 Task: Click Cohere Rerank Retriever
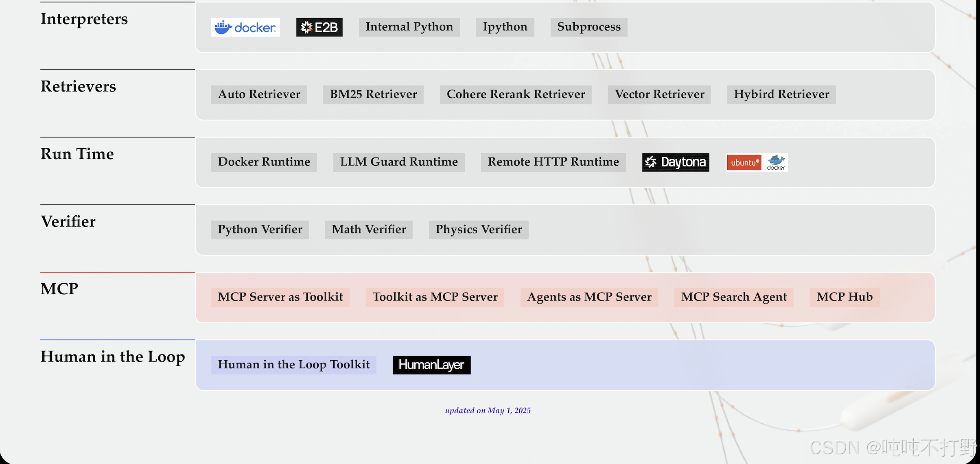[516, 94]
